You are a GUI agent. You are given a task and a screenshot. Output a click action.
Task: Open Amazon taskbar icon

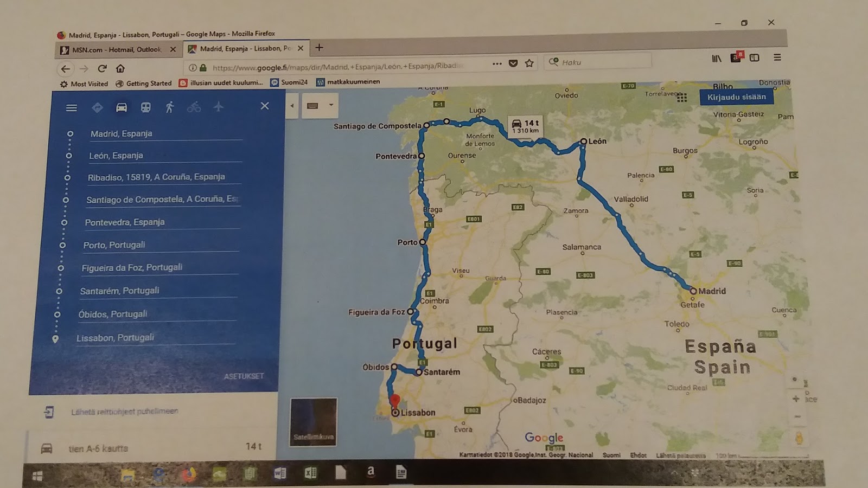(x=371, y=471)
